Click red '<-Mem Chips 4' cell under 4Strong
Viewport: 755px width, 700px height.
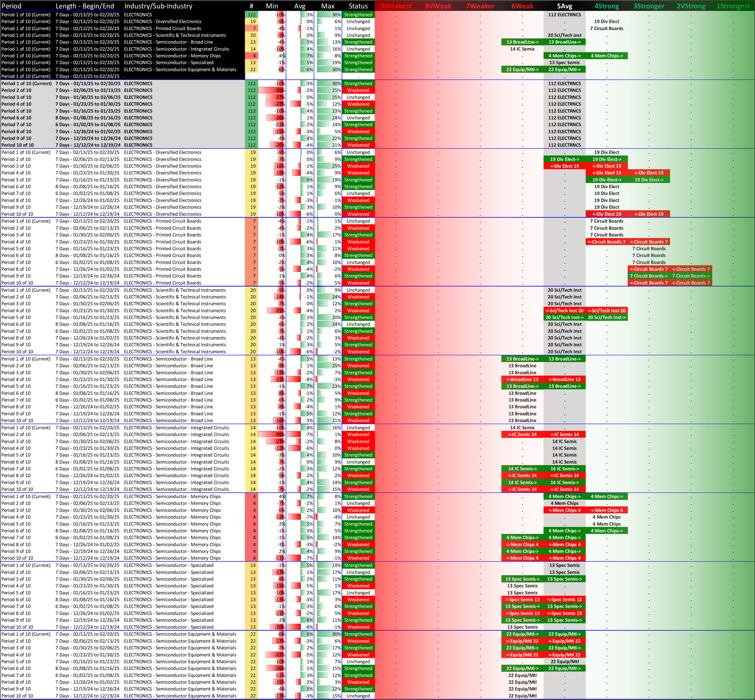pos(607,510)
